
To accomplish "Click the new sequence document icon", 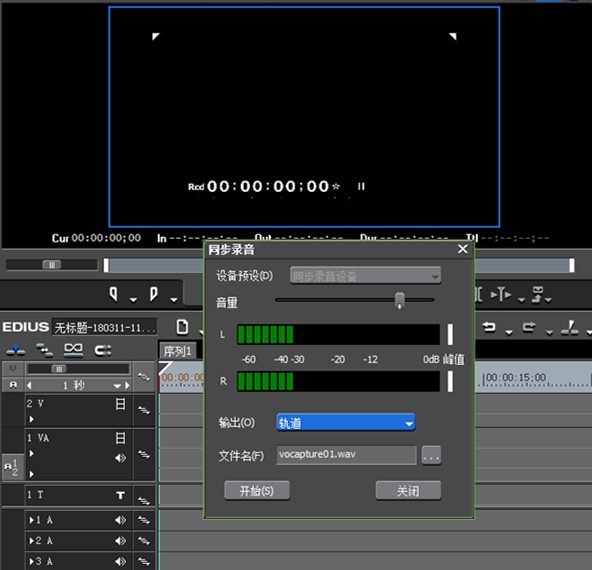I will point(182,327).
